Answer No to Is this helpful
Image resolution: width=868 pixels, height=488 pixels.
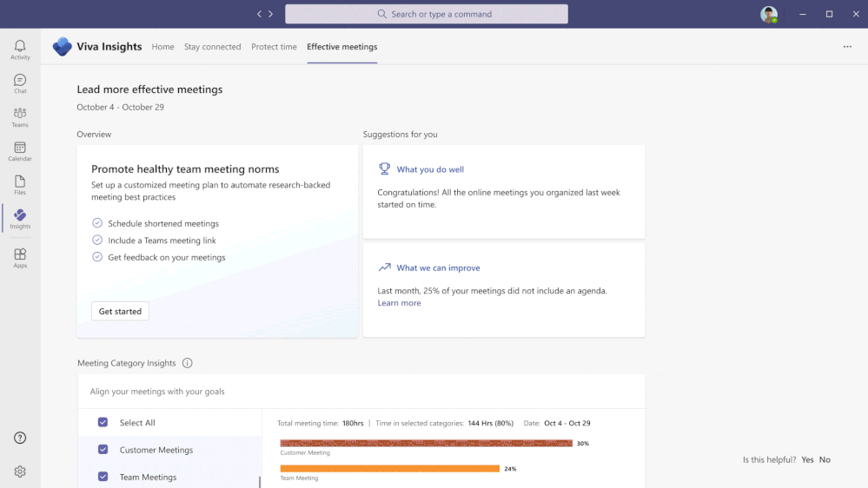(825, 459)
